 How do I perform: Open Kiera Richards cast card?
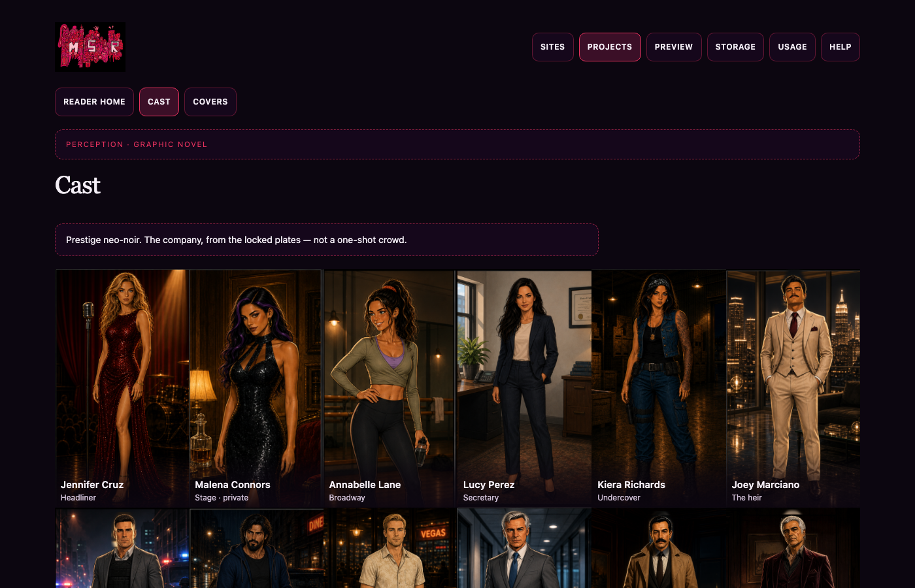pos(659,388)
